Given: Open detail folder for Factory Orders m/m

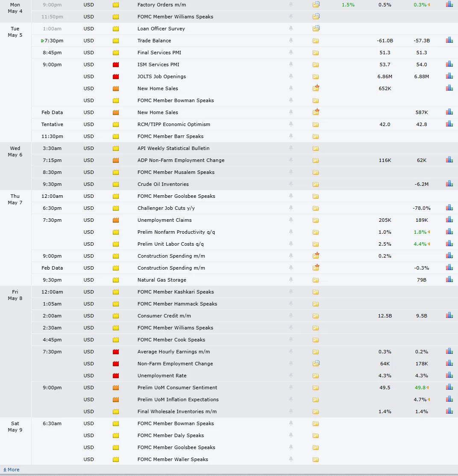Looking at the screenshot, I should coord(316,5).
